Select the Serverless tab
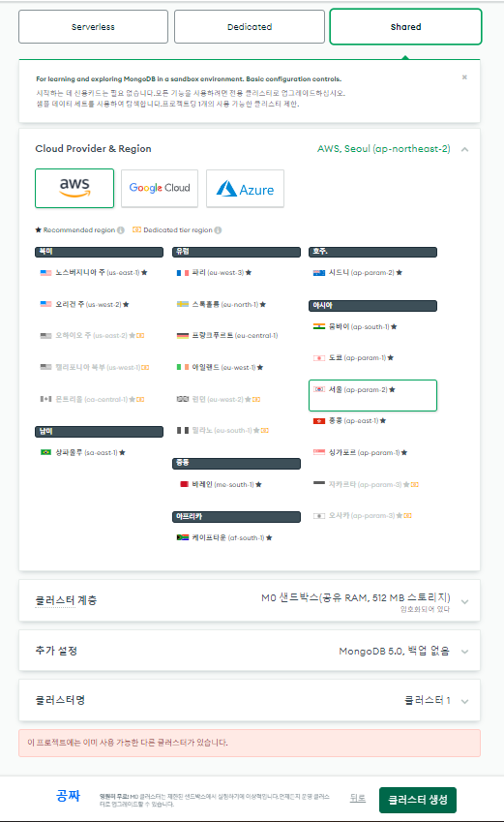 pyautogui.click(x=93, y=27)
